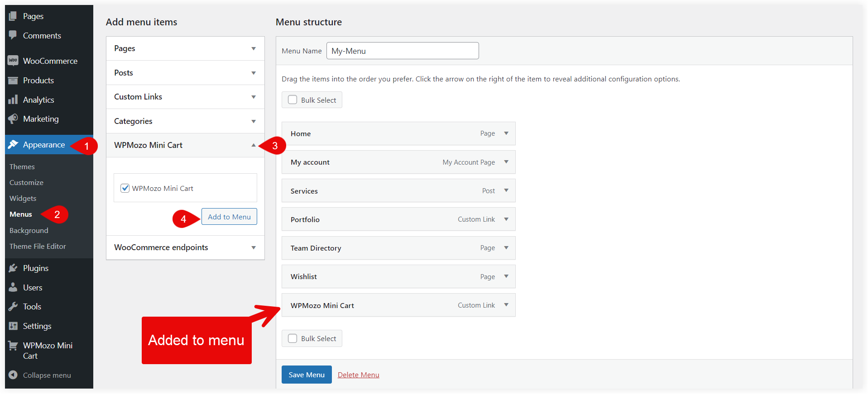Click the Settings sliders icon

[13, 326]
